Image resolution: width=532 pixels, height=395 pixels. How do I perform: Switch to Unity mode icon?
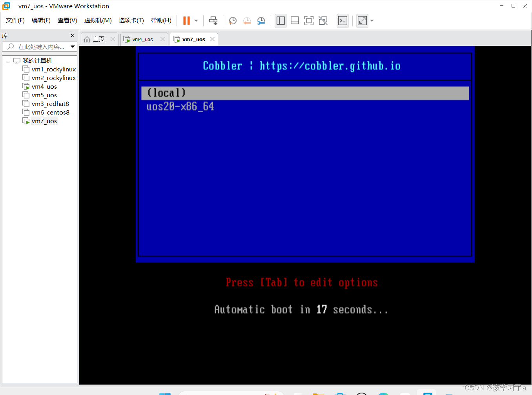[323, 21]
